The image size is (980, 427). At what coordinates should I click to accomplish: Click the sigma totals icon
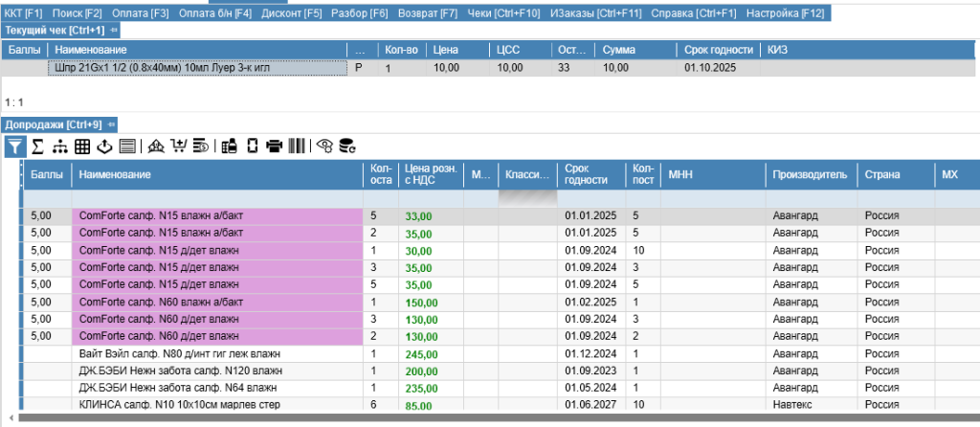37,146
